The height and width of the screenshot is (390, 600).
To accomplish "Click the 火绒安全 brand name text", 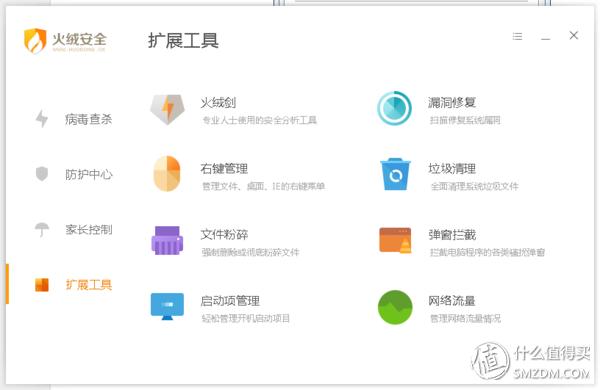I will click(x=79, y=39).
